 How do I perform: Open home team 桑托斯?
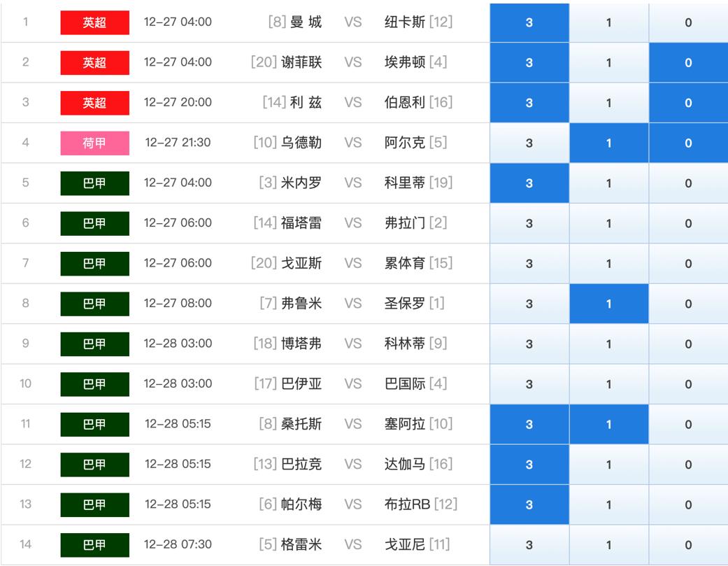301,424
